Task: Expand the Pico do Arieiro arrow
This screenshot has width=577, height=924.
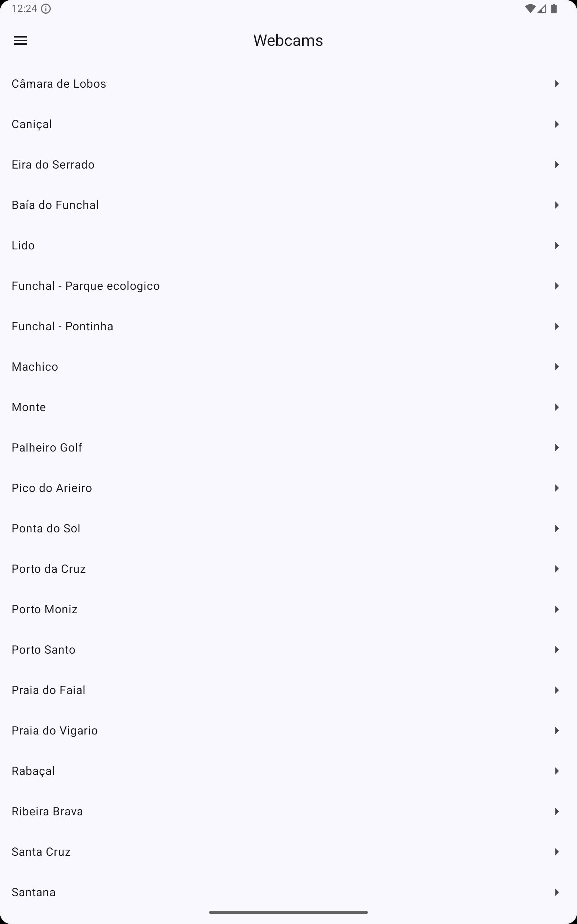Action: (x=557, y=488)
